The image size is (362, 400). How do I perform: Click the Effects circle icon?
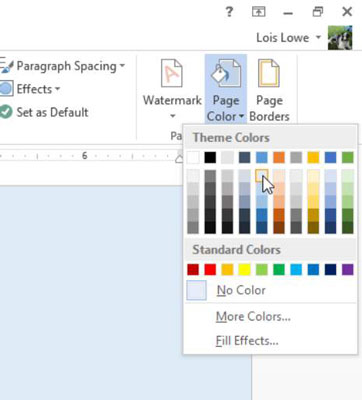tap(6, 89)
